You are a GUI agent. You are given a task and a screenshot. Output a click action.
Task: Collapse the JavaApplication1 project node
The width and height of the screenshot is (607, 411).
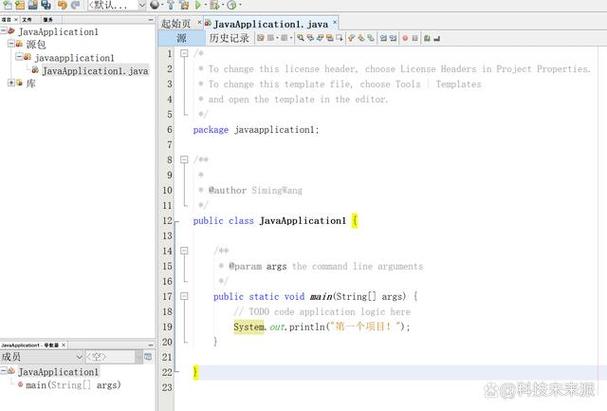pyautogui.click(x=3, y=30)
